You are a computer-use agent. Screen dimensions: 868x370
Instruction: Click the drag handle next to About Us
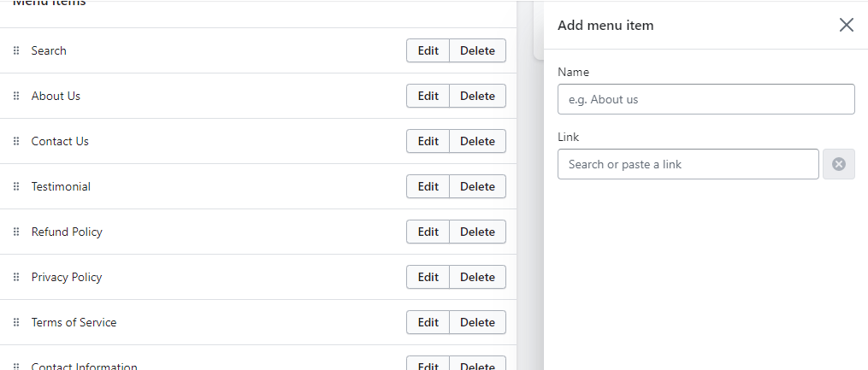pos(16,96)
